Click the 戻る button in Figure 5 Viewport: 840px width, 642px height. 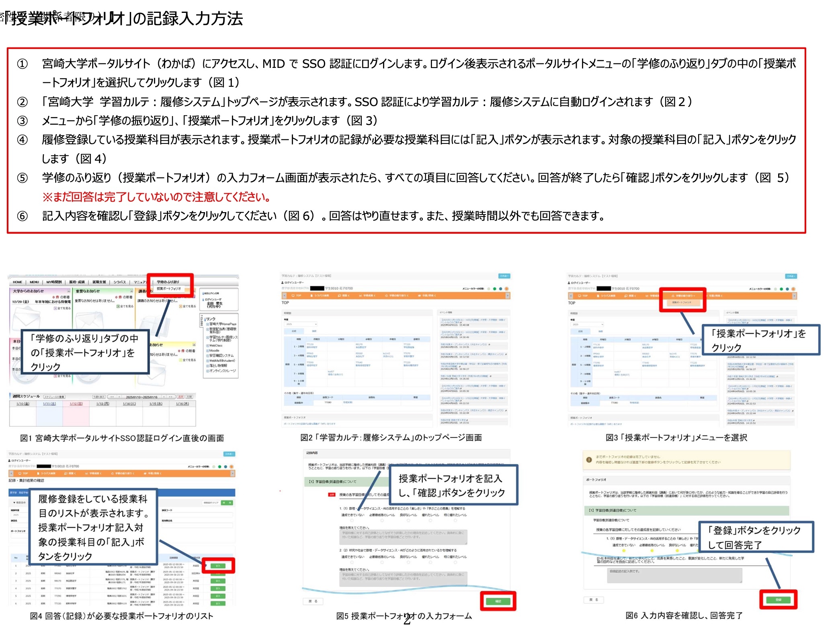tap(313, 601)
